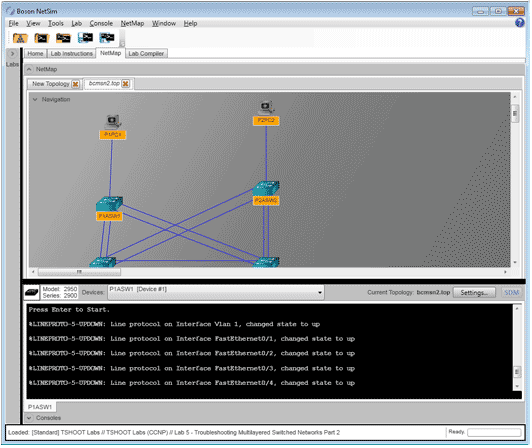Click the console with blue devices toolbar icon

pos(107,38)
